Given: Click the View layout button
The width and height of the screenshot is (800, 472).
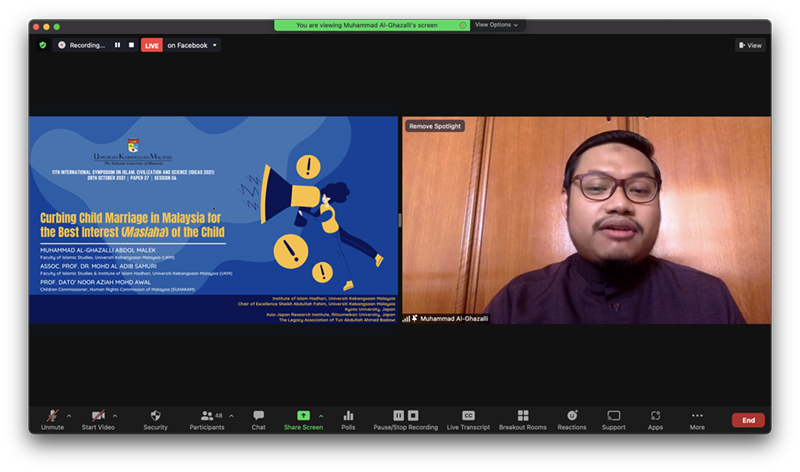Looking at the screenshot, I should pyautogui.click(x=750, y=45).
